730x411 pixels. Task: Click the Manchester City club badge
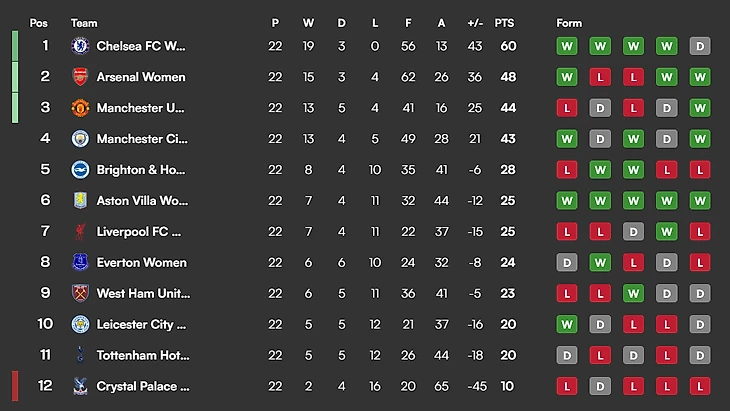coord(80,139)
